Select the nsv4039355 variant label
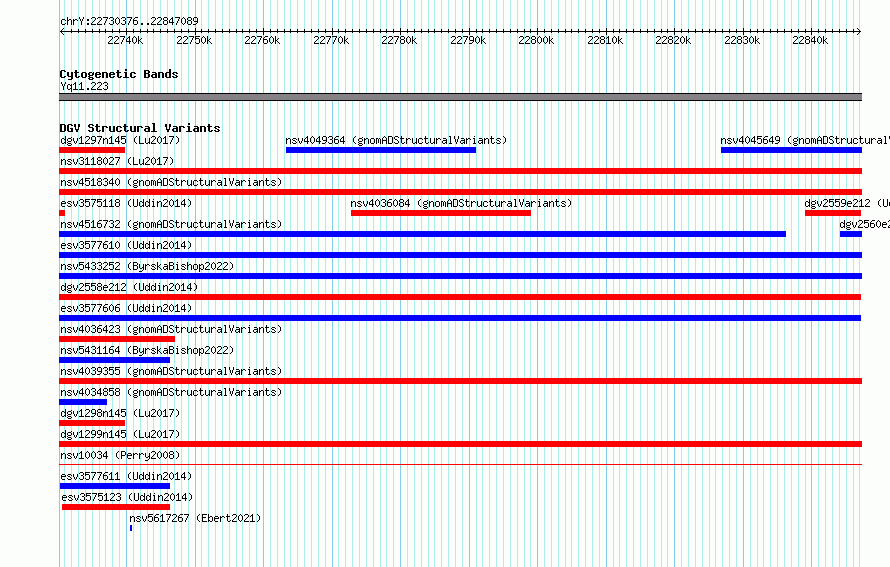The height and width of the screenshot is (567, 890). [171, 371]
